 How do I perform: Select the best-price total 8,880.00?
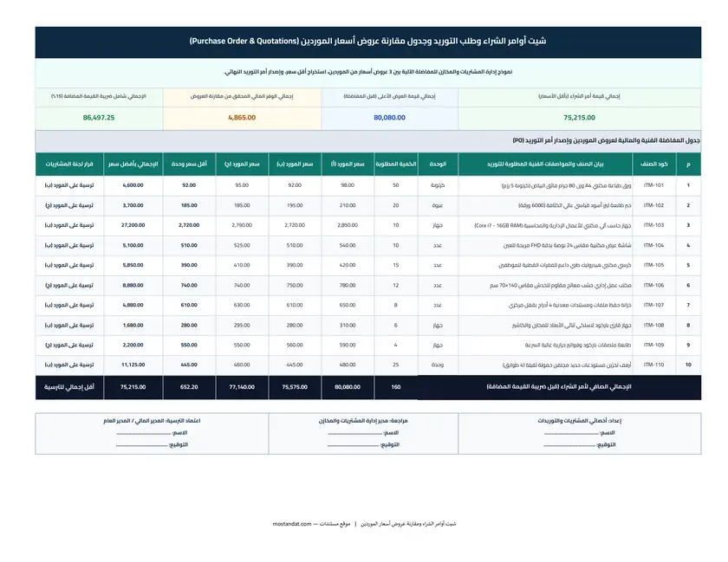tap(133, 286)
